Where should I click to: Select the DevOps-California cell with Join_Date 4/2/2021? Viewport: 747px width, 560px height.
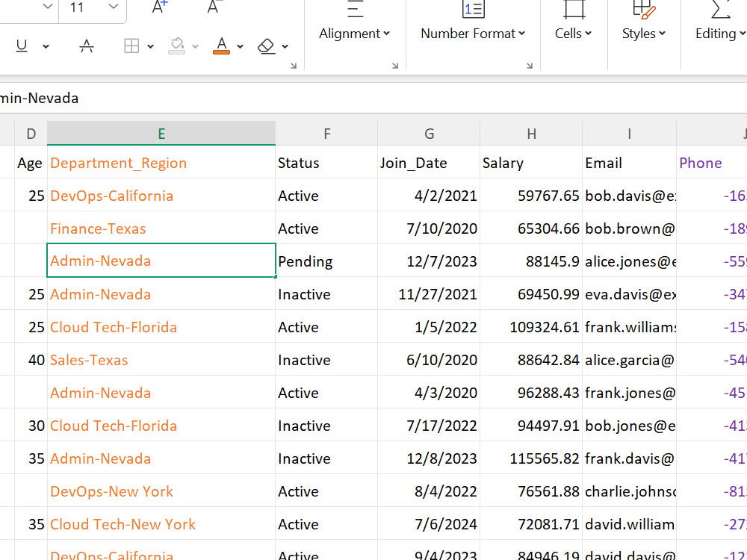point(161,195)
